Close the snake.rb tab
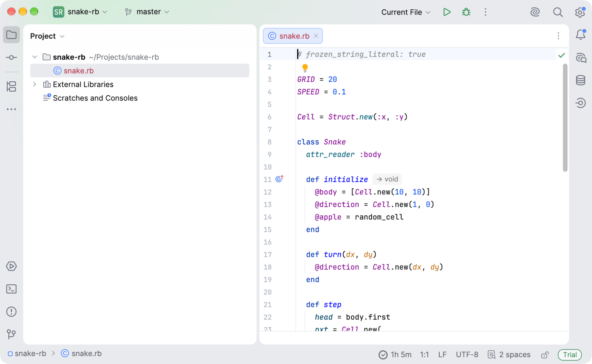 [x=316, y=36]
